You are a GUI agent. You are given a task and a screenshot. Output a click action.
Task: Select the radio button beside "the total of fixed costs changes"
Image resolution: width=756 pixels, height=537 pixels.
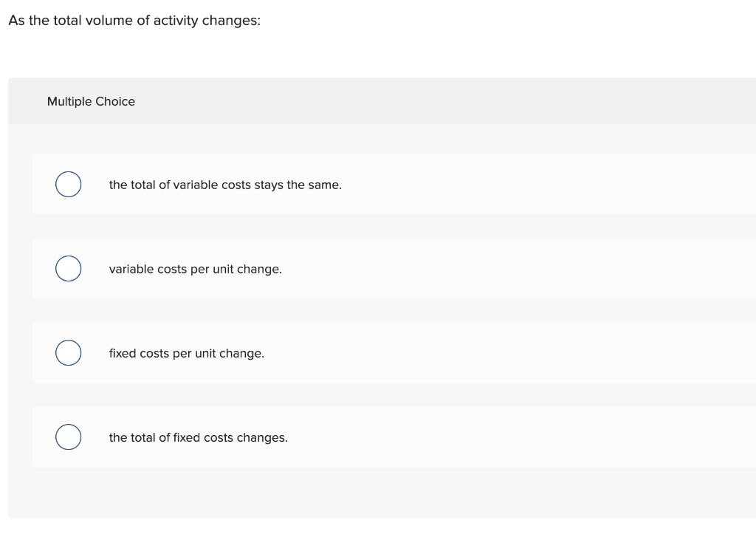[x=68, y=437]
